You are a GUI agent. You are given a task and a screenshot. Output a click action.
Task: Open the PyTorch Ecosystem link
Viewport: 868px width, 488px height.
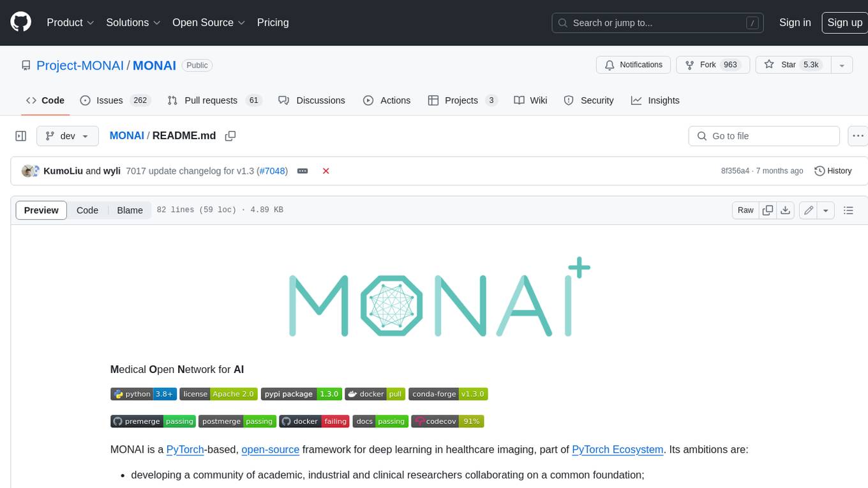pos(618,450)
